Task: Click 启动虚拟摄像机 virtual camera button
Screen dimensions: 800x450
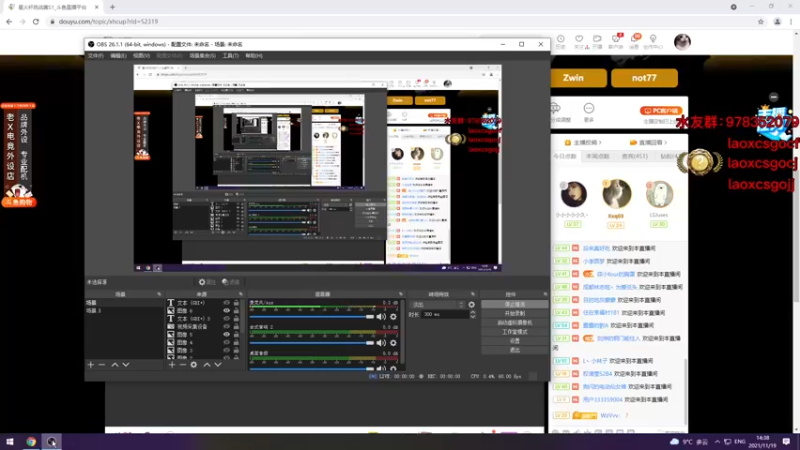Action: tap(514, 322)
